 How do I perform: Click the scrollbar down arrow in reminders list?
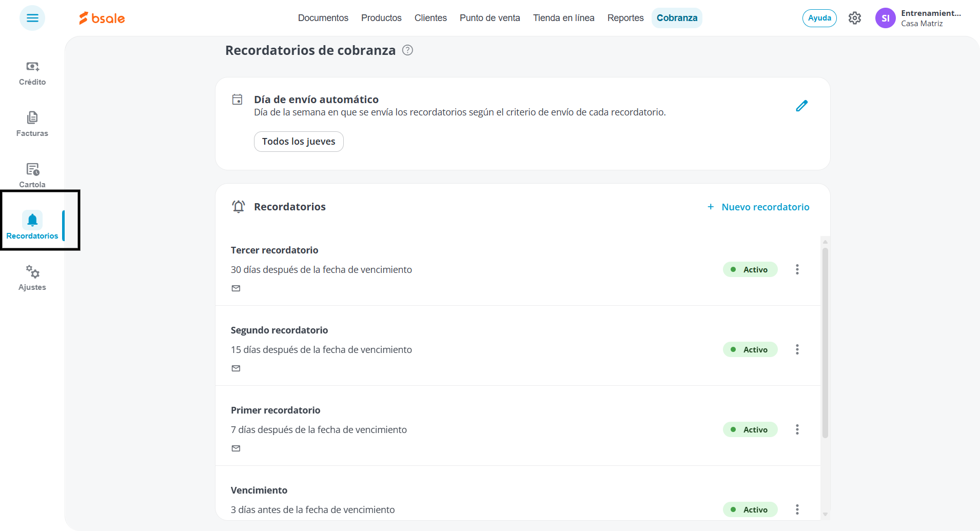(x=825, y=514)
